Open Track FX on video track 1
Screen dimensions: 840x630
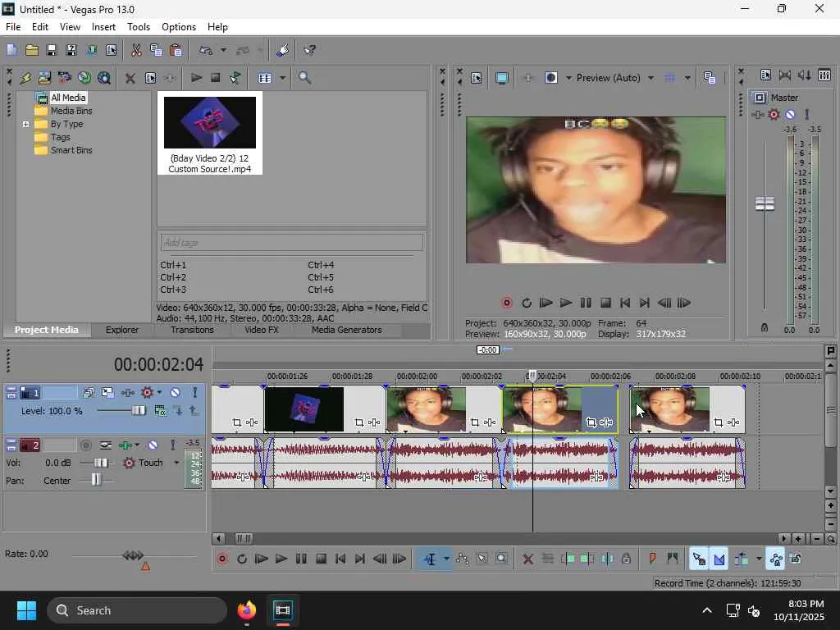point(127,393)
